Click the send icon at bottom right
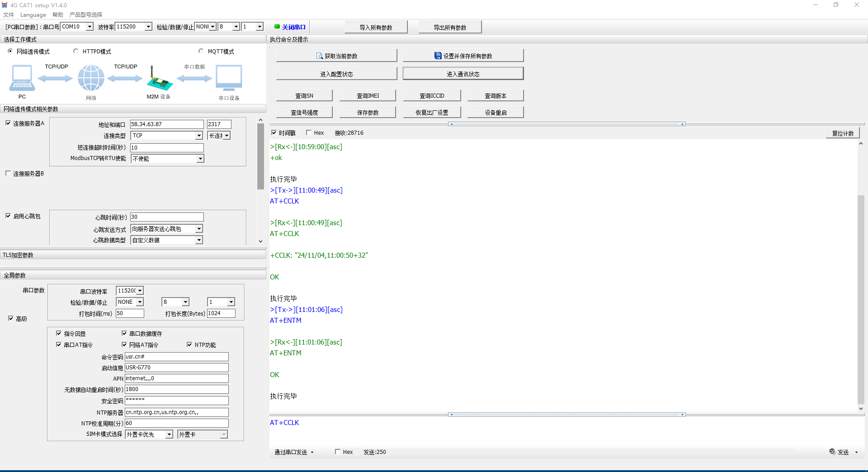The image size is (868, 472). 832,452
